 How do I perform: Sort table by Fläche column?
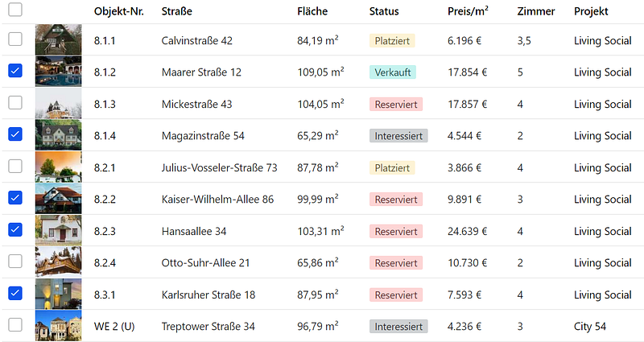[312, 11]
